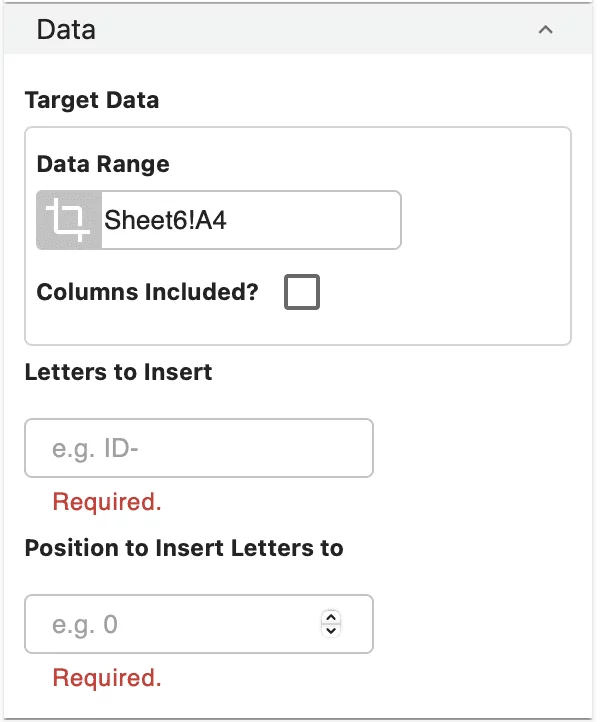Screen dimensions: 600x722
Task: Click the range selector icon beside Sheet6!A4
Action: (x=68, y=220)
